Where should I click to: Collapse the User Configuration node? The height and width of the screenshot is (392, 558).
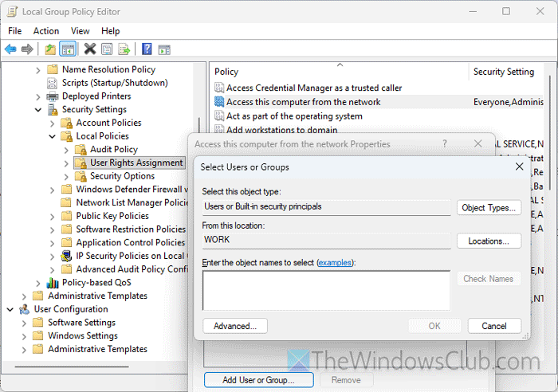pos(10,310)
